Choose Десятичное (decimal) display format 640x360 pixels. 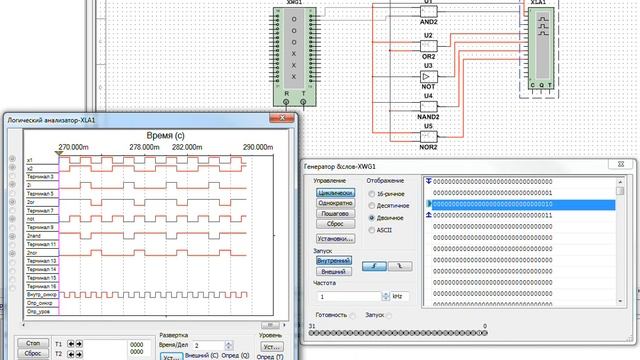tap(371, 206)
